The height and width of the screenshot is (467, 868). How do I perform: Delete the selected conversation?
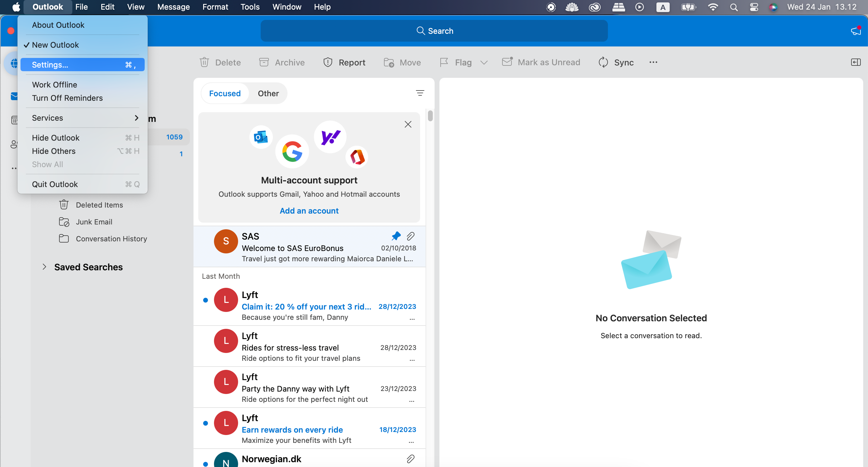[x=220, y=62]
